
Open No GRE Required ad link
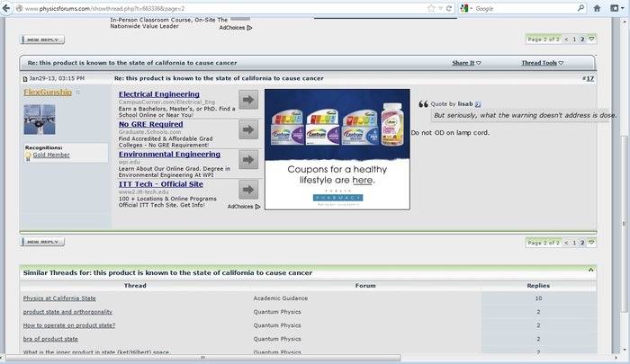[x=150, y=124]
